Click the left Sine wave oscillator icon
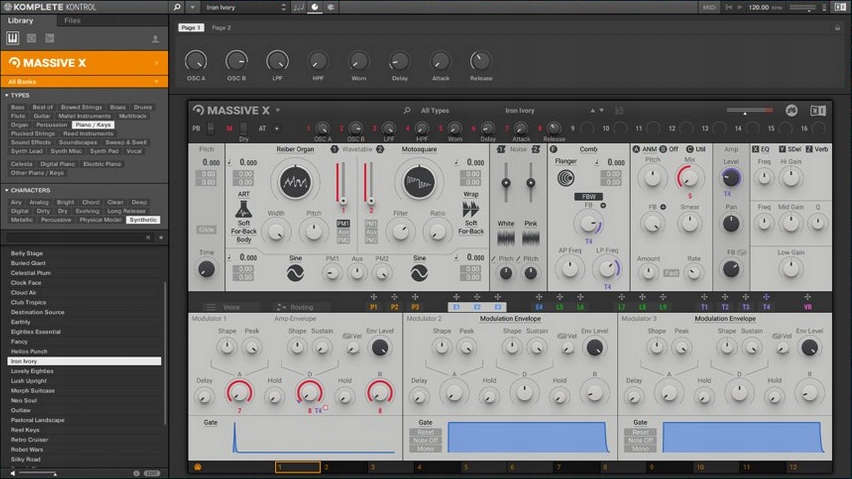This screenshot has height=479, width=852. point(295,272)
